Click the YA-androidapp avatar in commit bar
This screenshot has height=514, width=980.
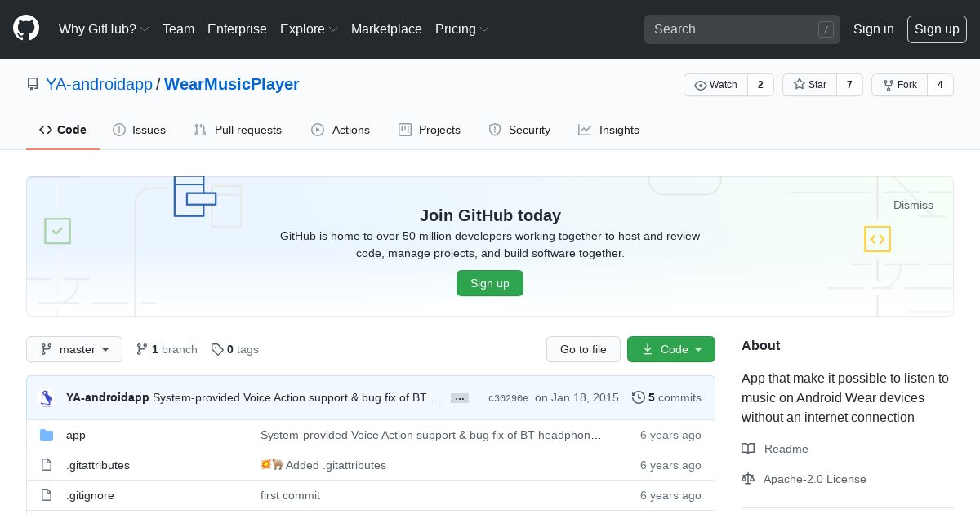tap(48, 398)
